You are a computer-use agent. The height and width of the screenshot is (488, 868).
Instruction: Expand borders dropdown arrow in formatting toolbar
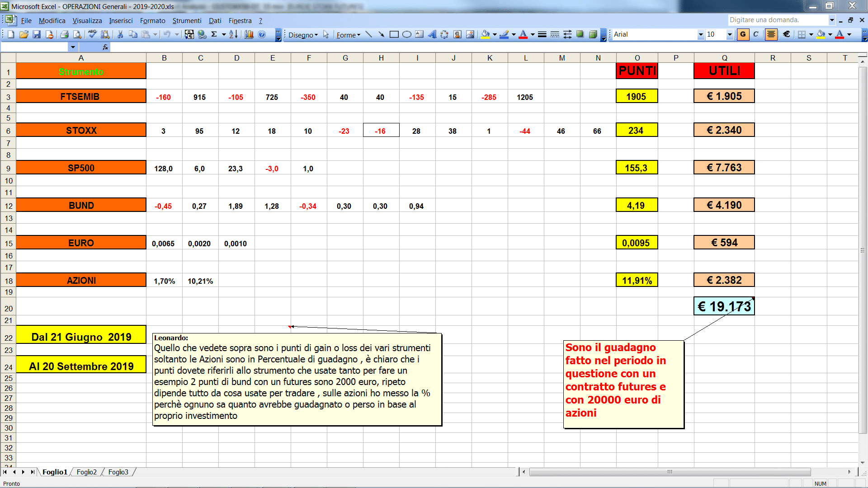point(811,34)
